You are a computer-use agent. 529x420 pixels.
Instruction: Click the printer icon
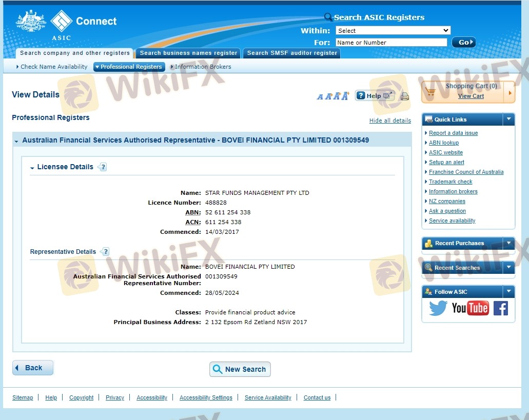pos(405,96)
